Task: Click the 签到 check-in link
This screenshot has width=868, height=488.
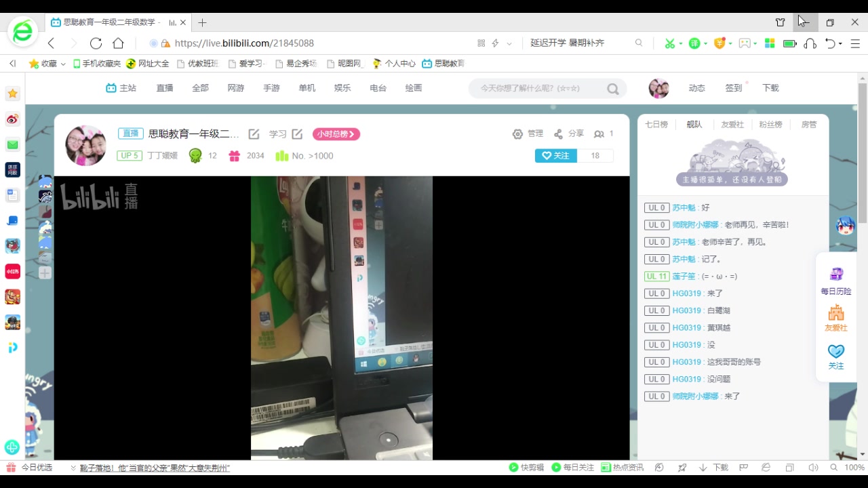Action: click(734, 88)
